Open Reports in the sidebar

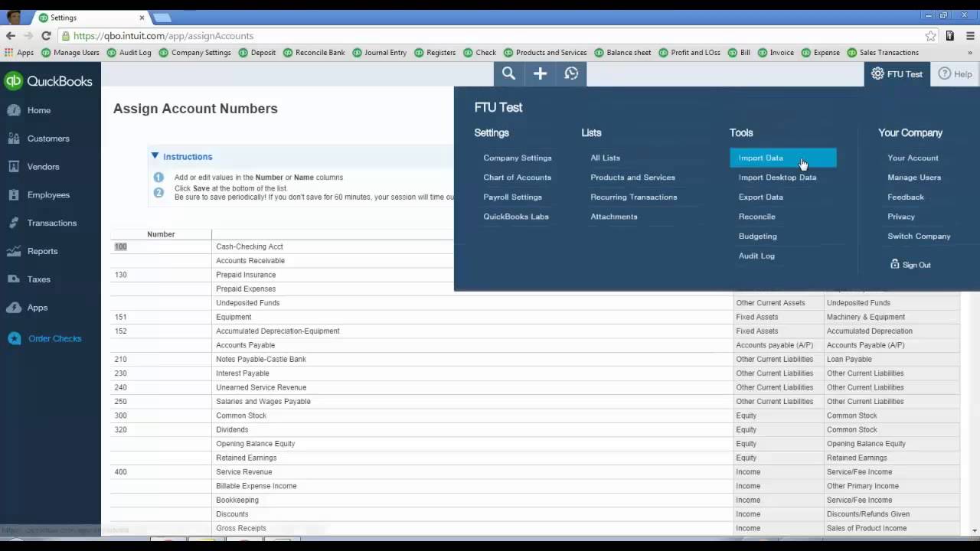point(42,251)
